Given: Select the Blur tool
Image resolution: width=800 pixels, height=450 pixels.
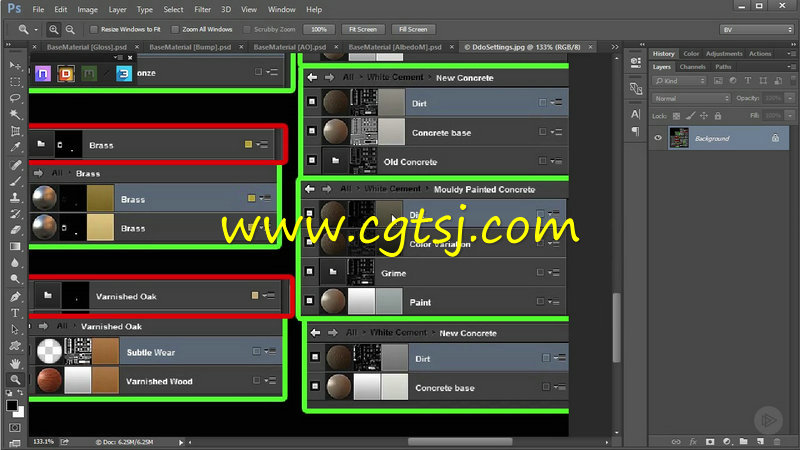Looking at the screenshot, I should 15,263.
